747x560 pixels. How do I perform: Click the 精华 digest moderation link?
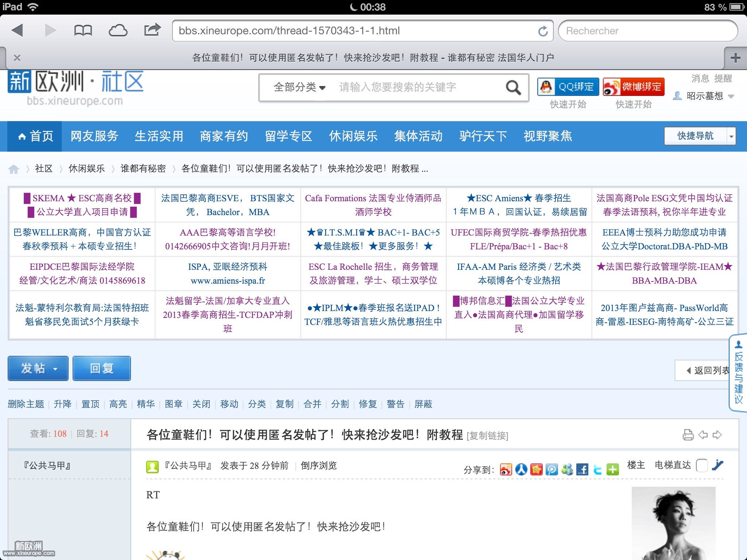tap(146, 404)
